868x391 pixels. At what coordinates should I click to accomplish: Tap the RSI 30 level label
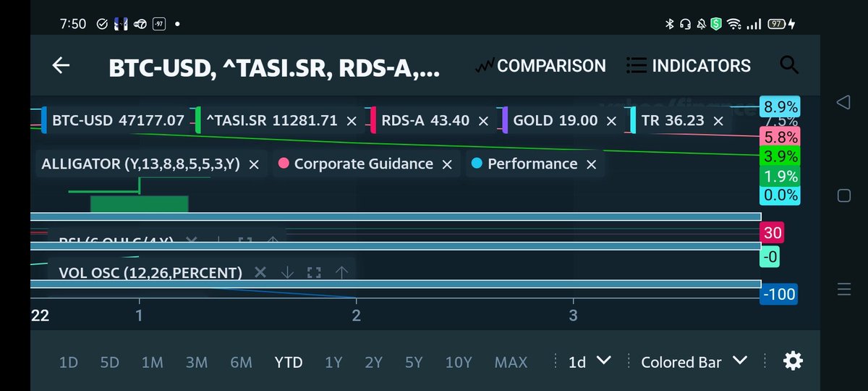click(773, 232)
